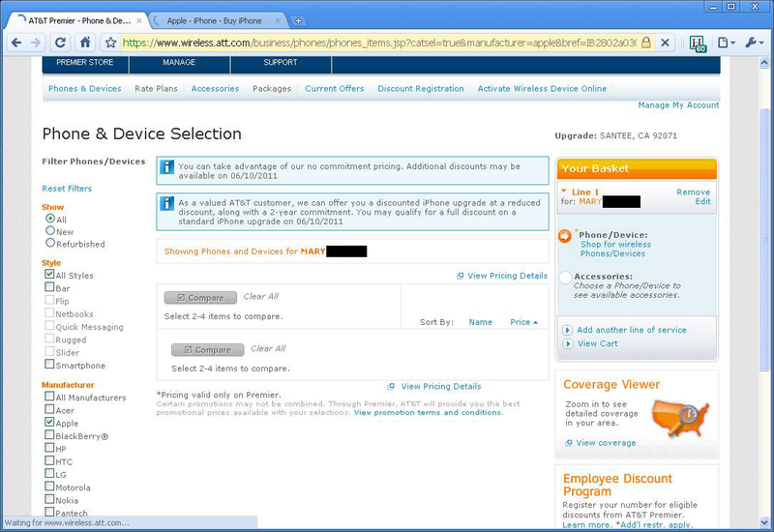Check the HTC manufacturer checkbox
The image size is (774, 532).
[x=49, y=460]
